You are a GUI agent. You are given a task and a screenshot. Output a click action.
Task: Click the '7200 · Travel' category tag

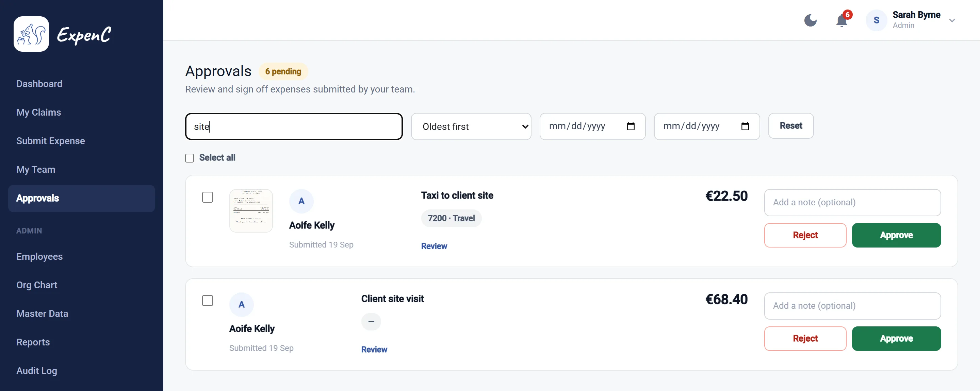pyautogui.click(x=451, y=218)
